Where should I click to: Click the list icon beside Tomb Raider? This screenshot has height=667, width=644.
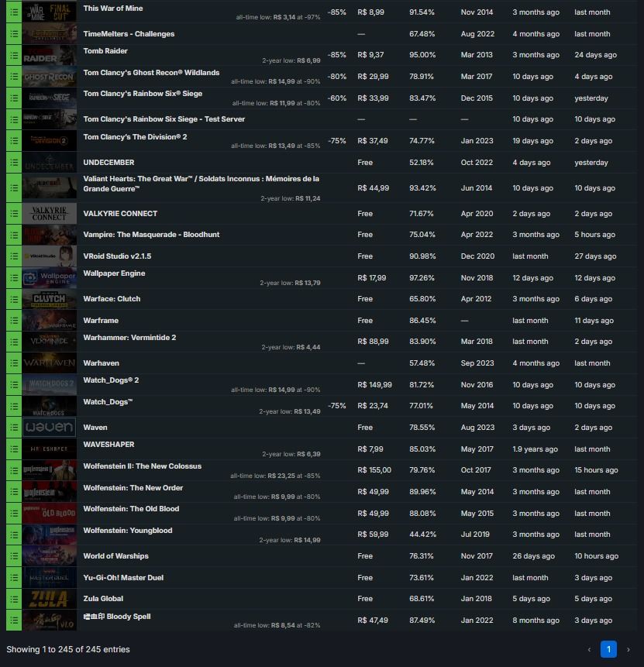[x=14, y=55]
